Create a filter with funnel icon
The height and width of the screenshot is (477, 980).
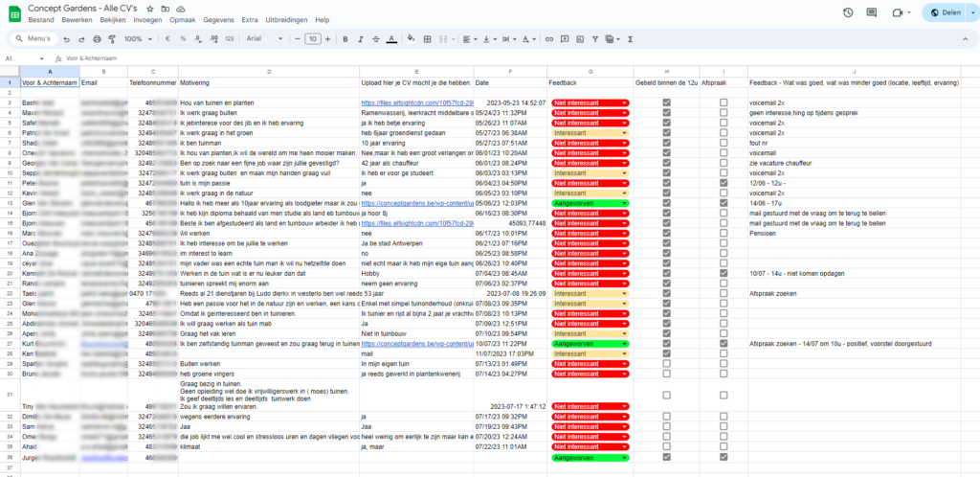coord(595,38)
